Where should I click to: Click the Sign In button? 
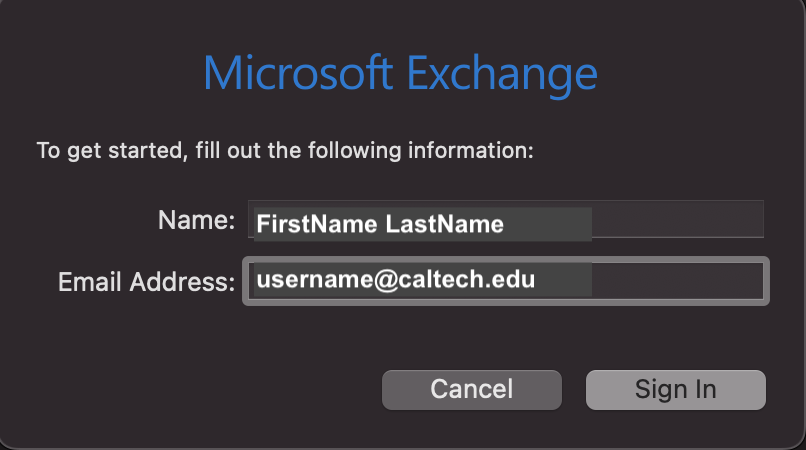pos(675,389)
